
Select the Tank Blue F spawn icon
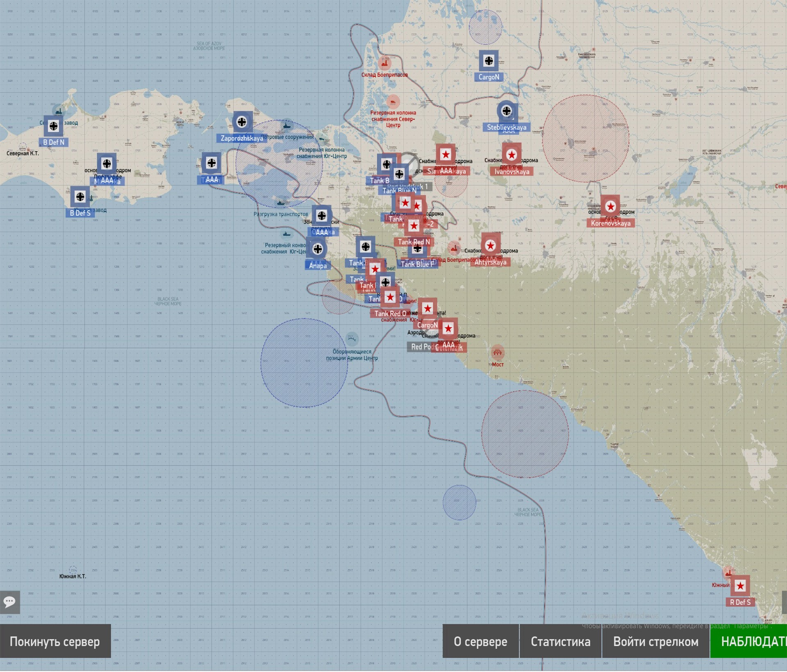(417, 248)
